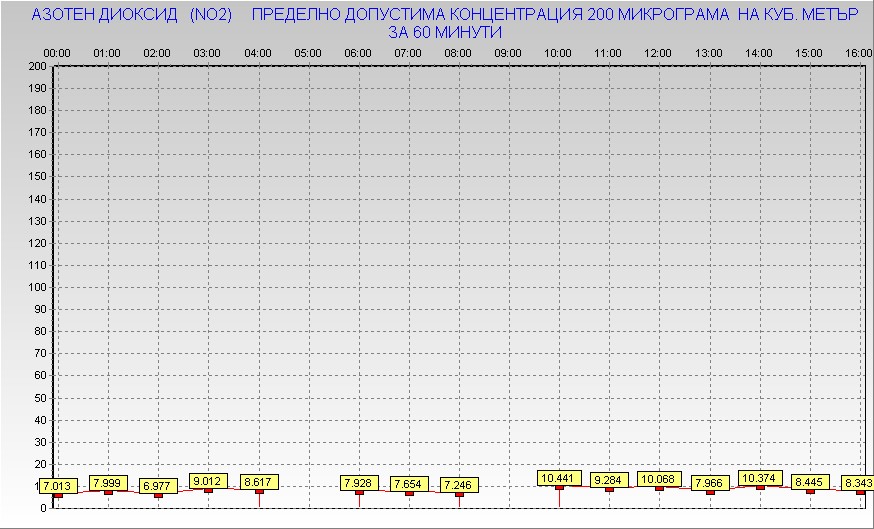Click the 05:00 time axis label
Viewport: 874px width, 529px height.
click(308, 53)
